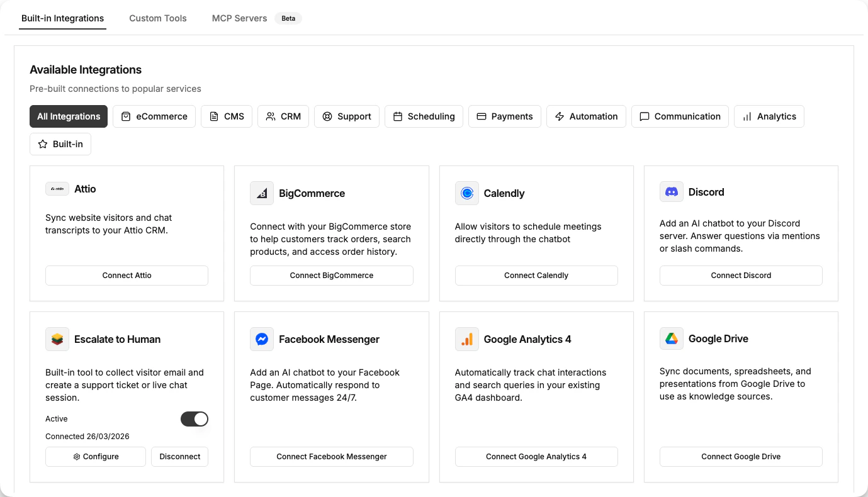Open the MCP Servers tab
The height and width of the screenshot is (497, 868).
[239, 18]
